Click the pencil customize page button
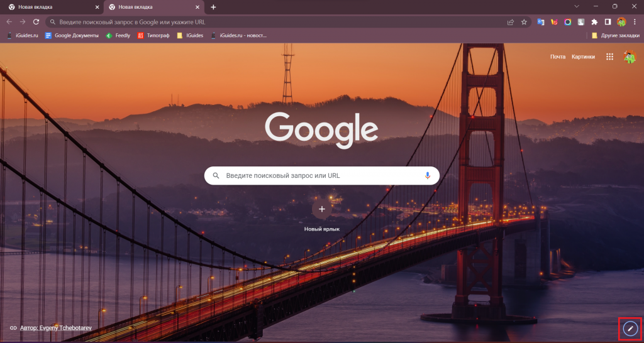The height and width of the screenshot is (343, 644). point(630,328)
